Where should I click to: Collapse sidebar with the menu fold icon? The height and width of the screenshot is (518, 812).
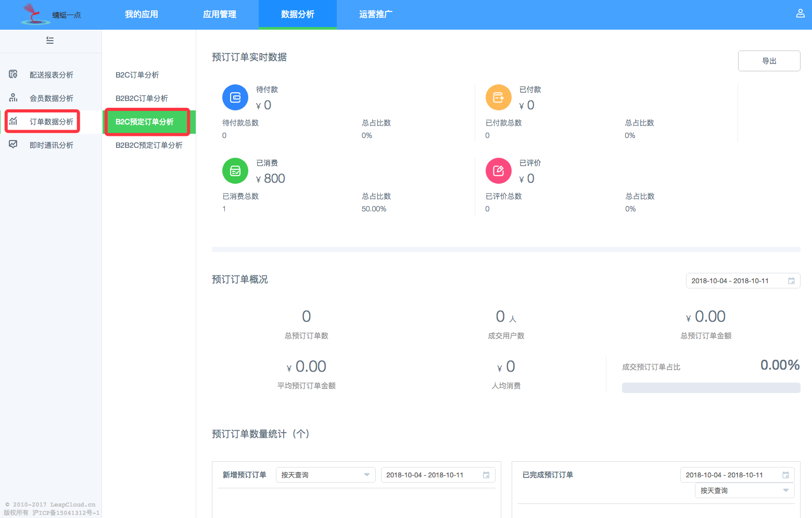pyautogui.click(x=50, y=40)
